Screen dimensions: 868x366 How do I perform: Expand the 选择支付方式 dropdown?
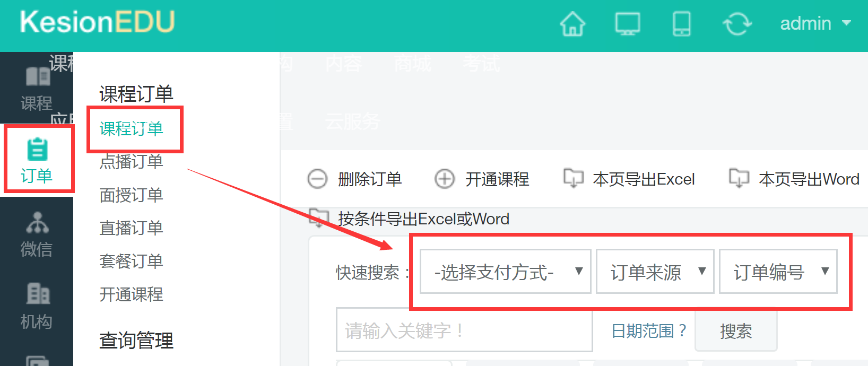[505, 272]
